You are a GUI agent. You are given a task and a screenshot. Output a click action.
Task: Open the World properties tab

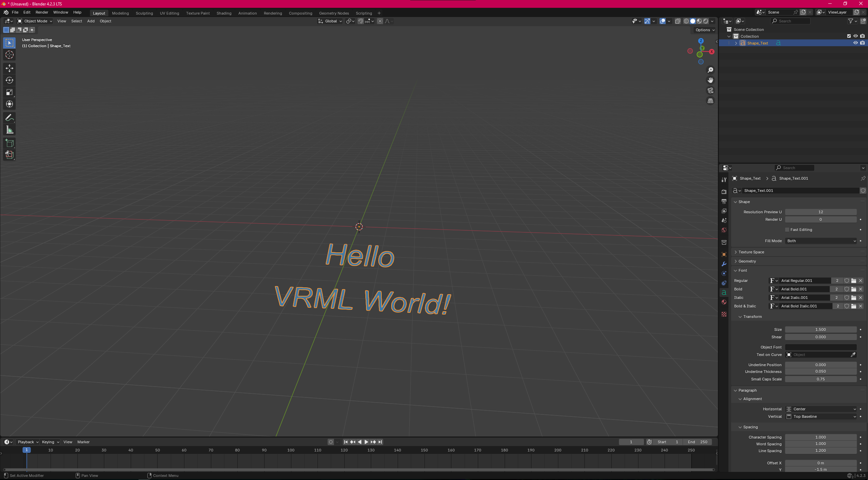click(724, 230)
